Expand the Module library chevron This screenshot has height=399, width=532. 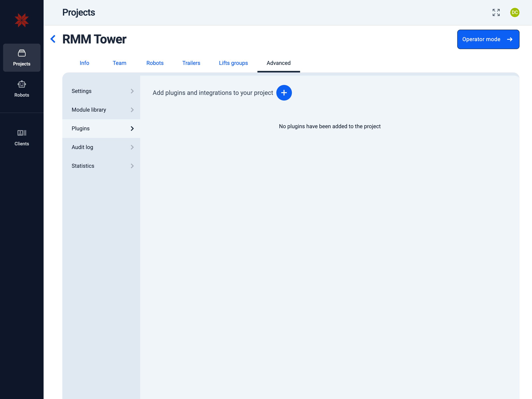pyautogui.click(x=132, y=110)
